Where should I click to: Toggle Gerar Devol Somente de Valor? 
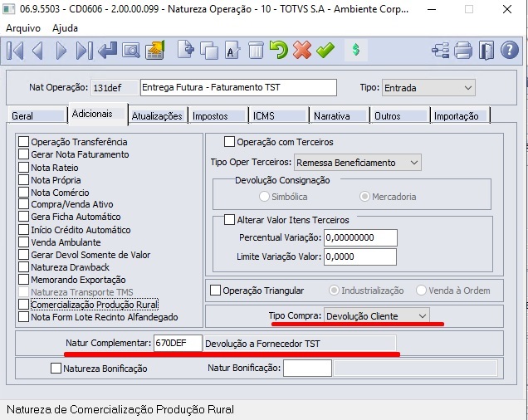pos(23,254)
